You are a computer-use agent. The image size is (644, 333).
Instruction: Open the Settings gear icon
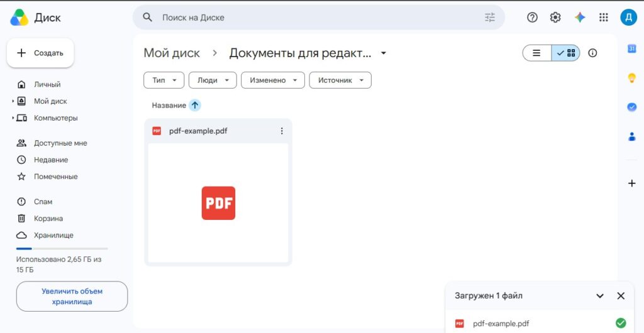[x=555, y=17]
